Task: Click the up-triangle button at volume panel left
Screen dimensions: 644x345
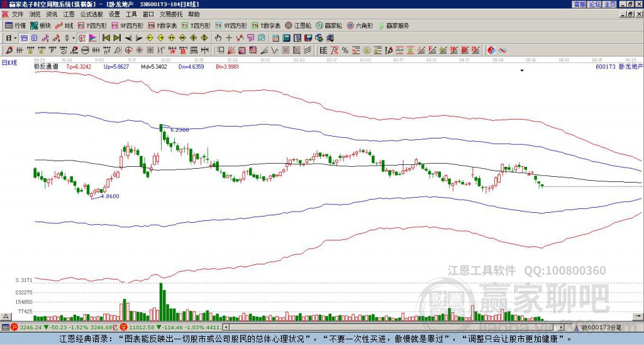Action: click(6, 316)
